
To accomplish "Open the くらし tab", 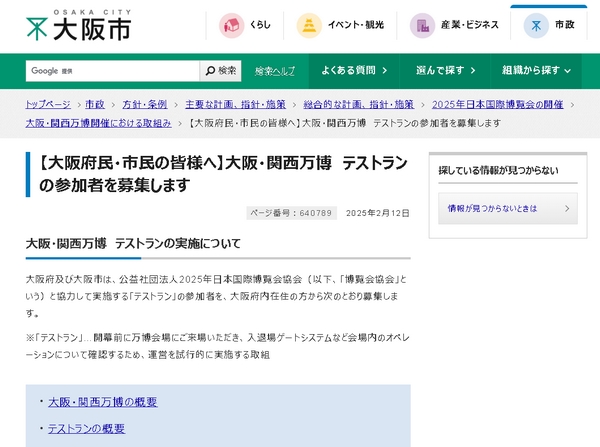I will [x=245, y=25].
